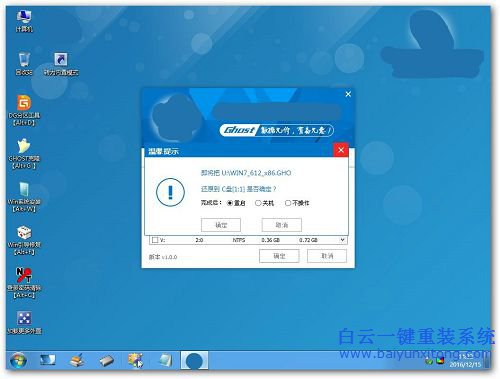Click the 0.36 GB cell in V: row
Viewport: 500px width, 379px height.
pos(270,240)
